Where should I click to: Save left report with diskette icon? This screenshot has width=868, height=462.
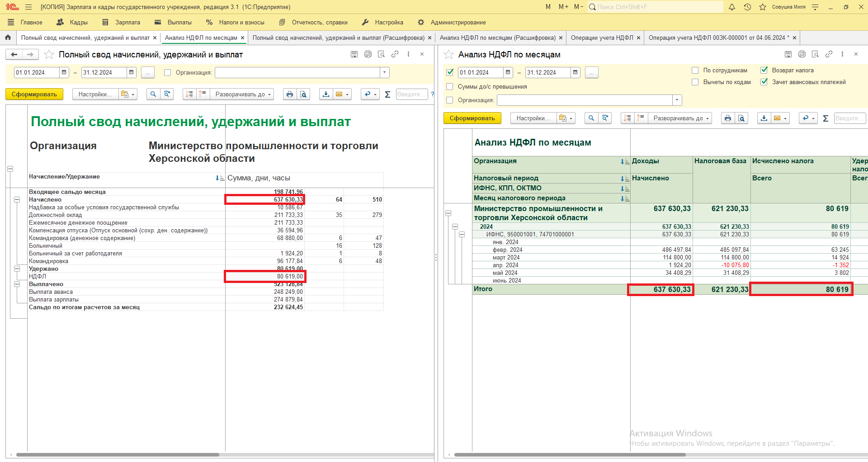[354, 54]
